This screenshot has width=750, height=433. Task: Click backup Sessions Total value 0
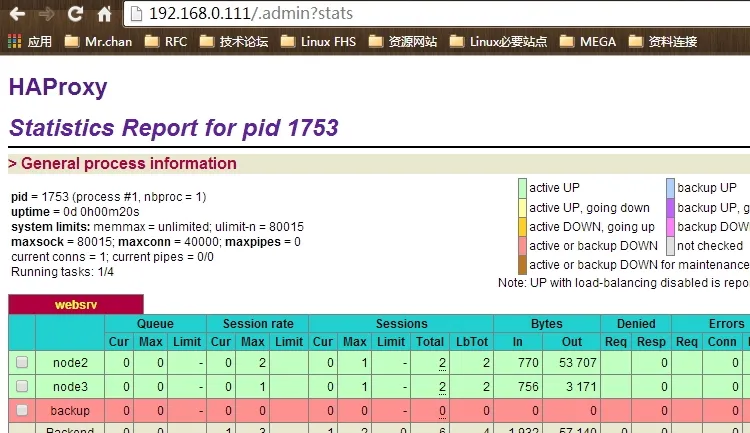442,411
